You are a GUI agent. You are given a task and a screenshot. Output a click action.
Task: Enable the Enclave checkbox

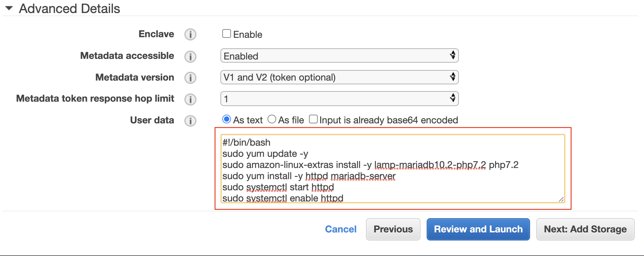point(227,33)
